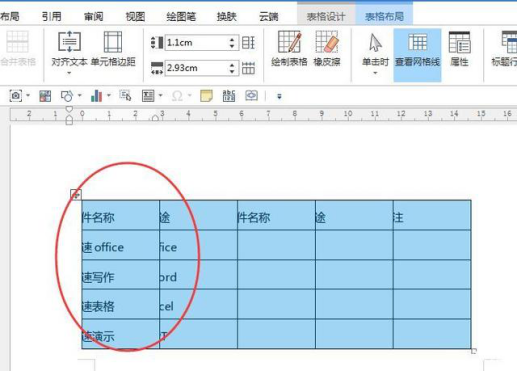Click the camera screenshot icon in quick toolbar

pos(16,96)
